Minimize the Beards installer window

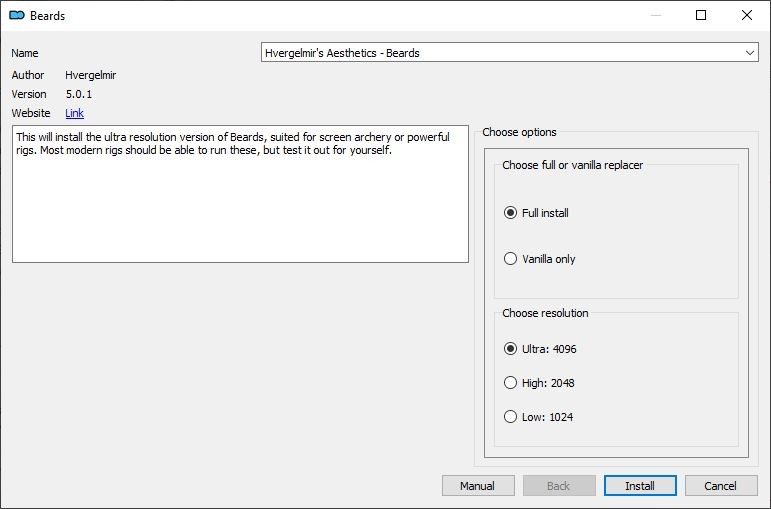click(655, 15)
